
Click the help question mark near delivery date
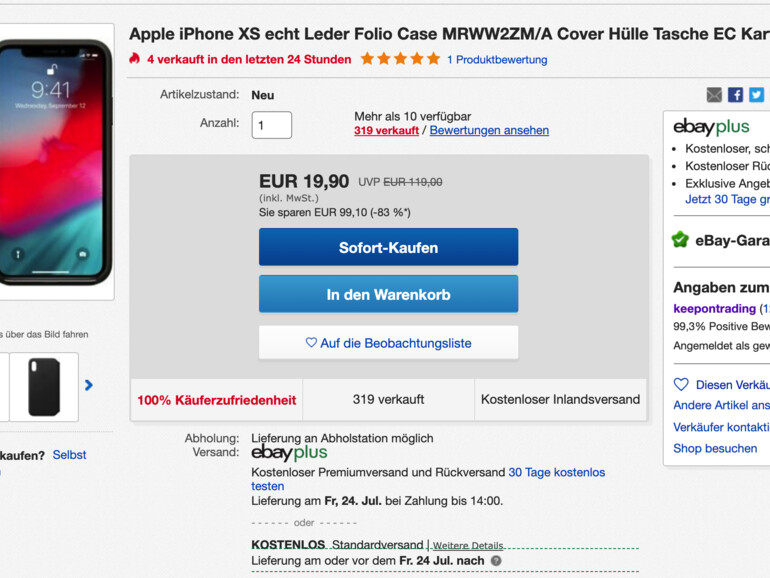point(496,561)
